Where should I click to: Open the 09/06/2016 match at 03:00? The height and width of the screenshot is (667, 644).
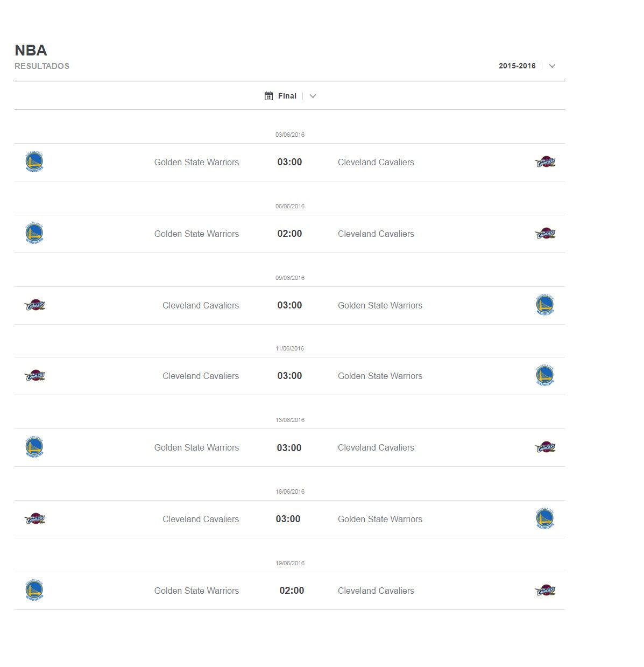(289, 305)
